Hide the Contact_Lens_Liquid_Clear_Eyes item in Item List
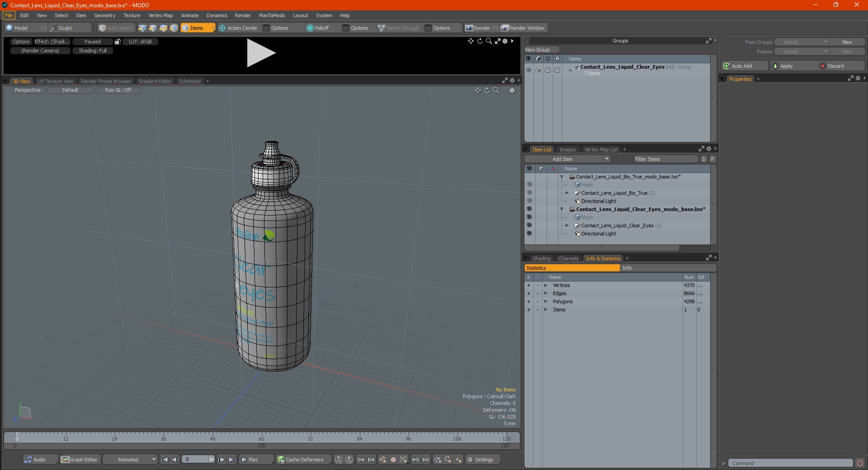The image size is (868, 470). tap(529, 226)
